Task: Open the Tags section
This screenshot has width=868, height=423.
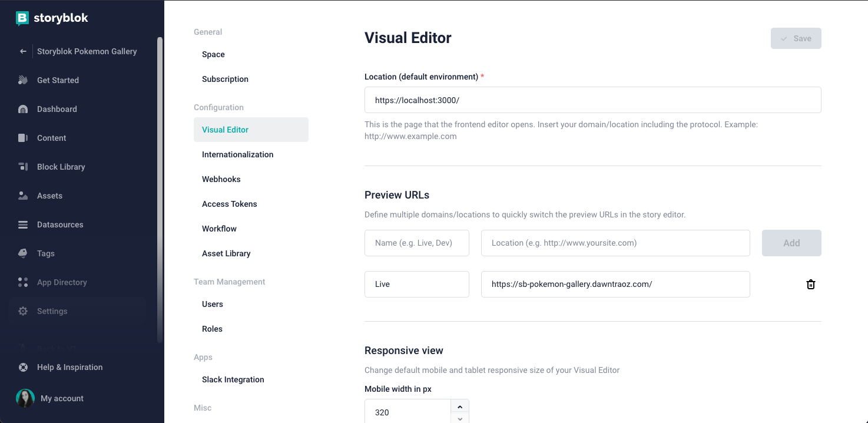Action: [44, 253]
